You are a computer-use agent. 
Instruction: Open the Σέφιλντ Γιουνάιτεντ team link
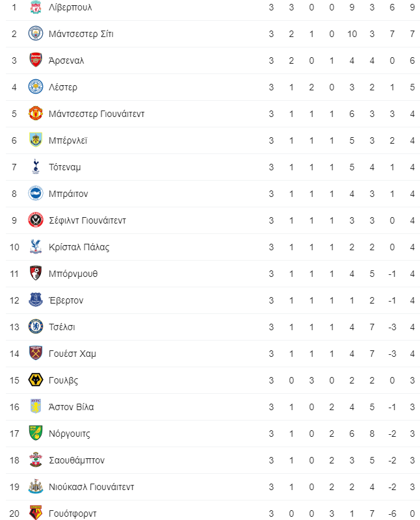[87, 220]
